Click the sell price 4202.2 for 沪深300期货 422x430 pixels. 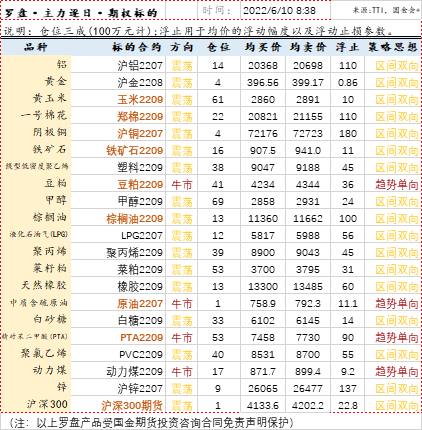click(x=308, y=406)
